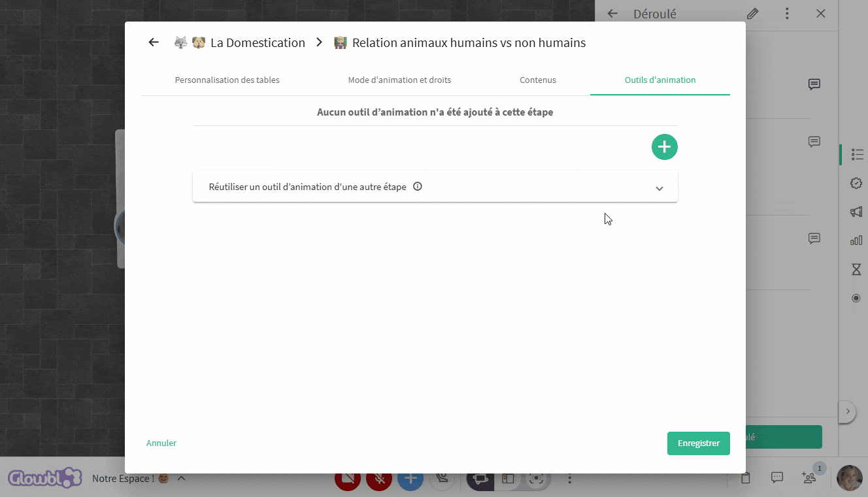Viewport: 868px width, 497px height.
Task: Switch to the focus frame view
Action: coord(537,479)
